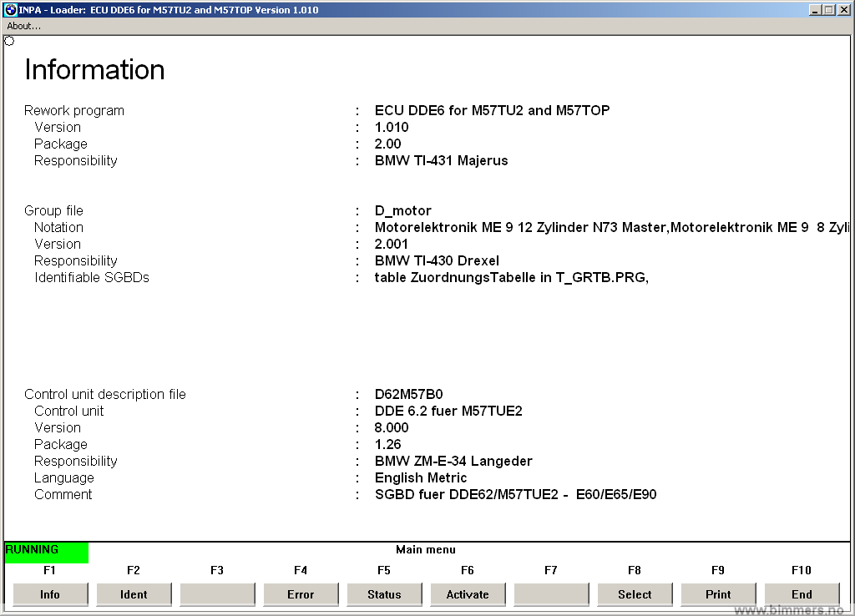Click the 'Control unit' label

pyautogui.click(x=68, y=411)
